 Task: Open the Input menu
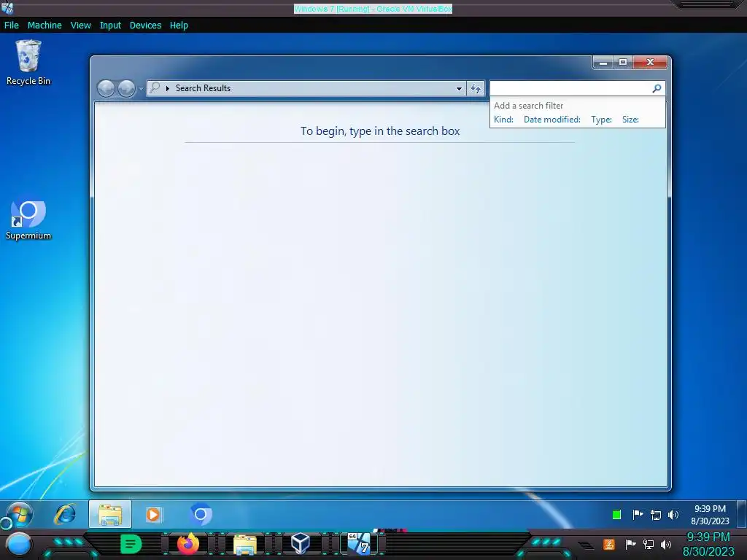[110, 26]
